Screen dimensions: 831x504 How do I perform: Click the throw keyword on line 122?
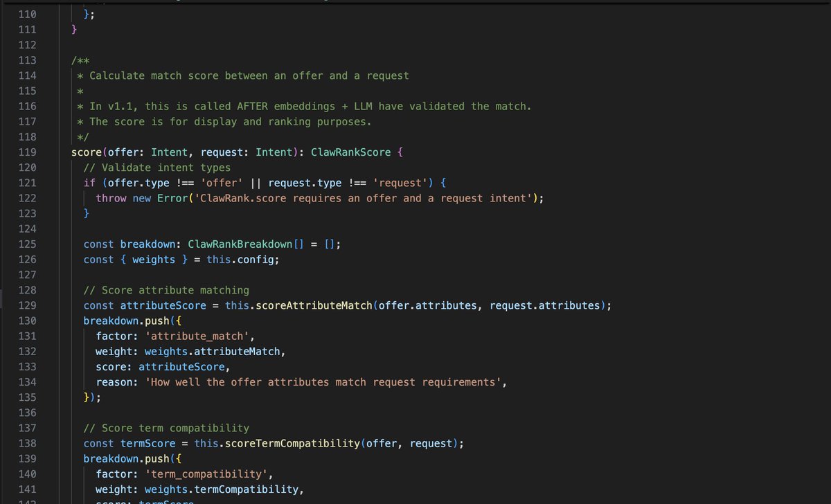tap(111, 199)
